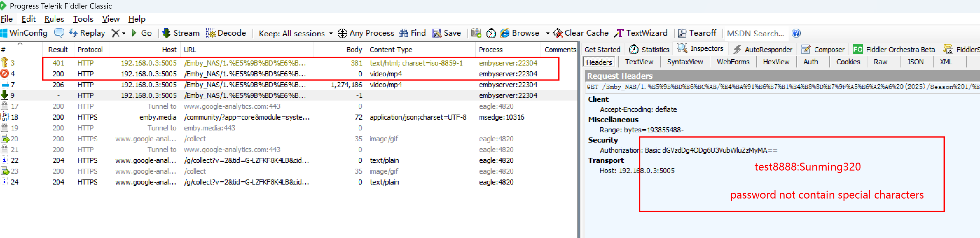This screenshot has height=238, width=980.
Task: Switch to the Get Started tab
Action: 602,50
